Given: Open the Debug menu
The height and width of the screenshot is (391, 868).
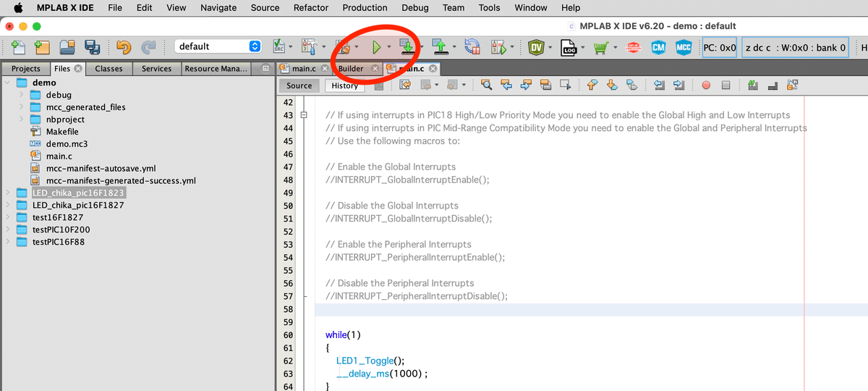Looking at the screenshot, I should [x=414, y=7].
